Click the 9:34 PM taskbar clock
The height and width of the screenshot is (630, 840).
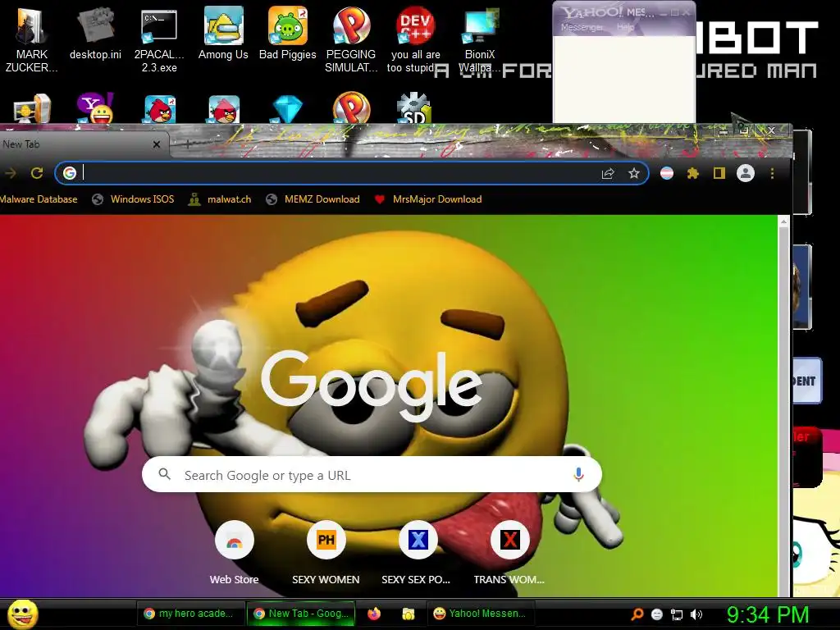coord(768,614)
